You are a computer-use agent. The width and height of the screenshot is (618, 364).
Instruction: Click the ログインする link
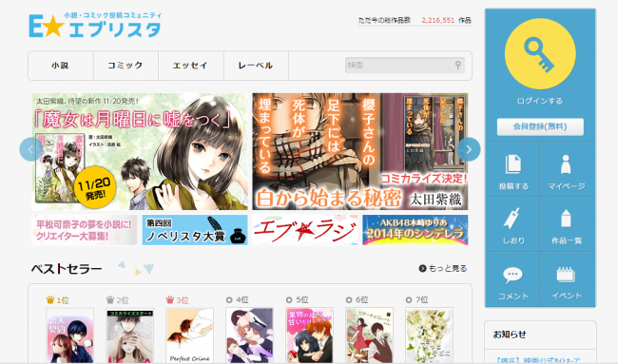click(540, 101)
